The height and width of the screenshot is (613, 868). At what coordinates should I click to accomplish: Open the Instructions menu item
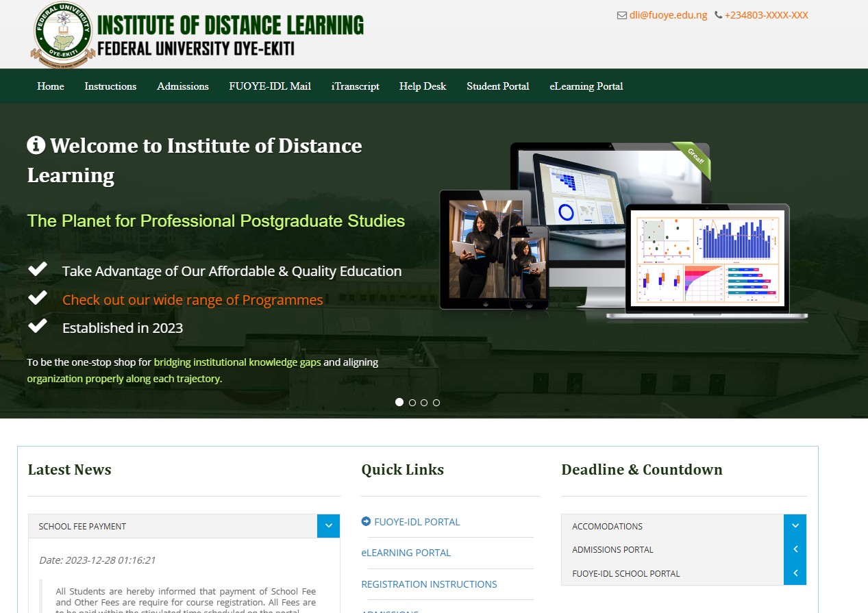pyautogui.click(x=110, y=86)
